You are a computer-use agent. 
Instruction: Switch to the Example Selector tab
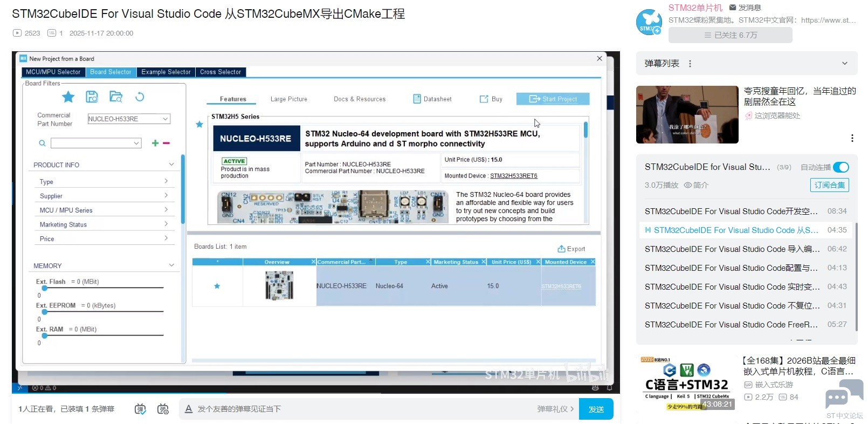point(166,72)
